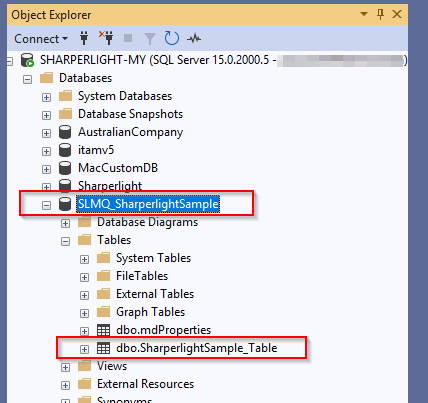Expand the MacCustomDB database
Screen dimensions: 428x403
coord(46,169)
